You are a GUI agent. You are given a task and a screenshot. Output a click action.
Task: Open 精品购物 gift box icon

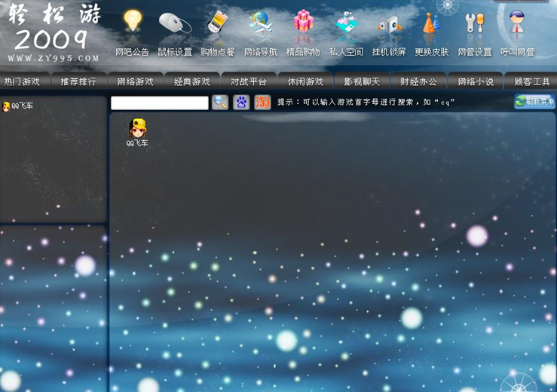click(x=303, y=21)
